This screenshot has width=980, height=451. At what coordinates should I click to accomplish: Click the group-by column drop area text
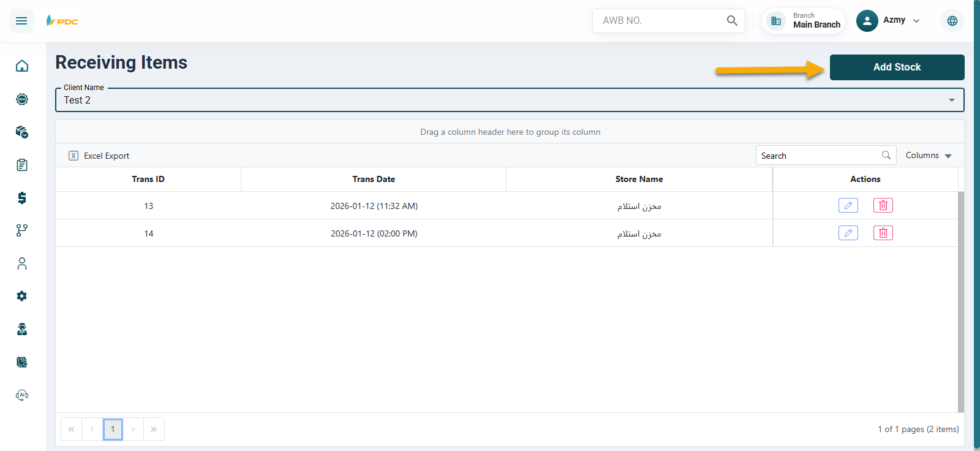(x=510, y=132)
